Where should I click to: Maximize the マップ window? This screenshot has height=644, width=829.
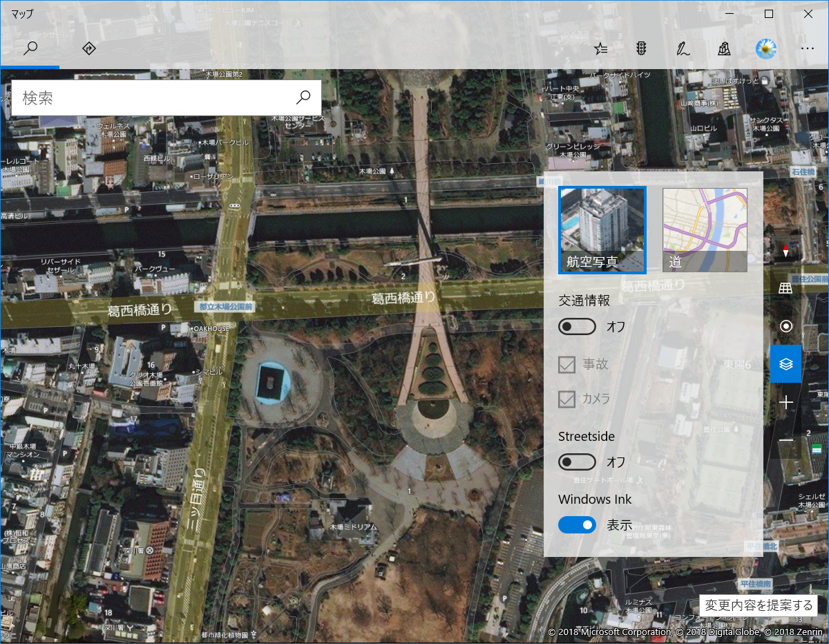coord(769,14)
